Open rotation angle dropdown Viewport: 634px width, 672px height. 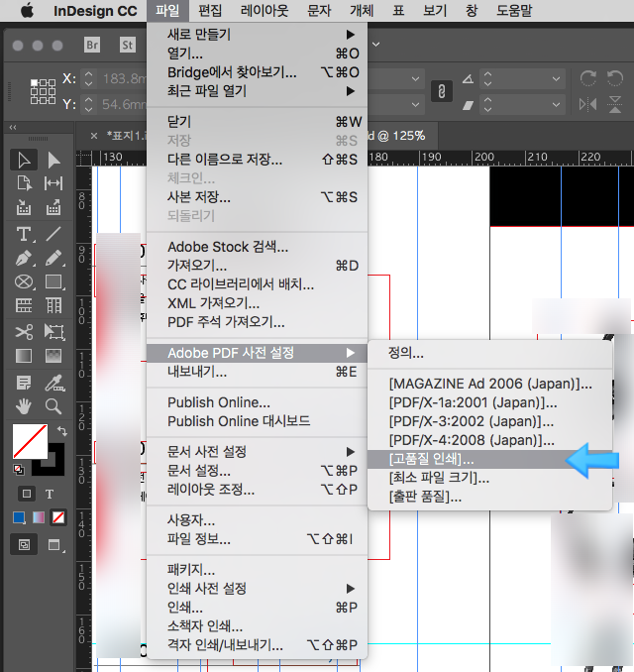(556, 79)
